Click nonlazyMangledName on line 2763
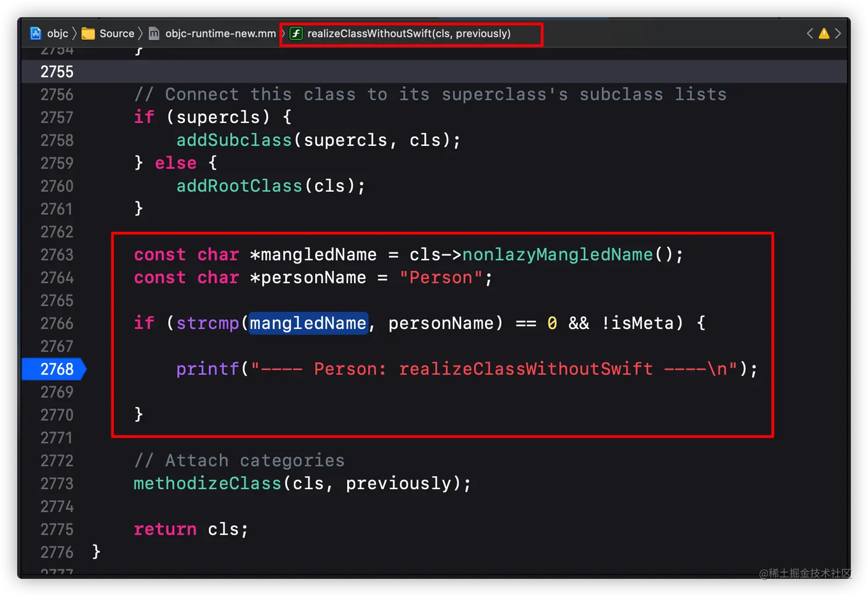 click(x=558, y=254)
